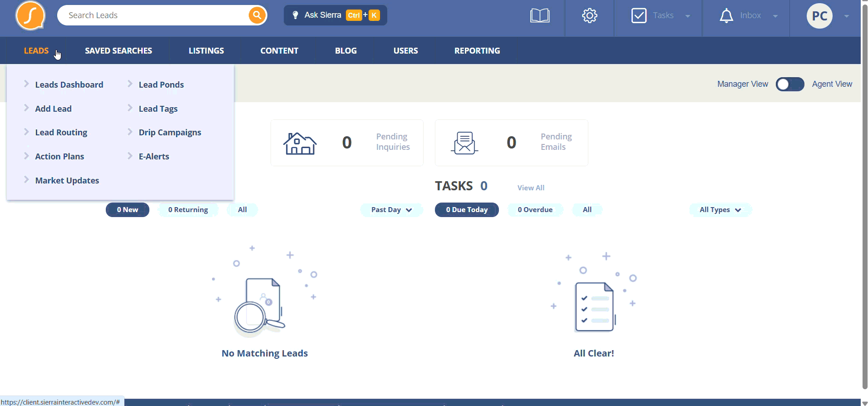This screenshot has width=868, height=406.
Task: Click the TASKS heading text
Action: [454, 186]
